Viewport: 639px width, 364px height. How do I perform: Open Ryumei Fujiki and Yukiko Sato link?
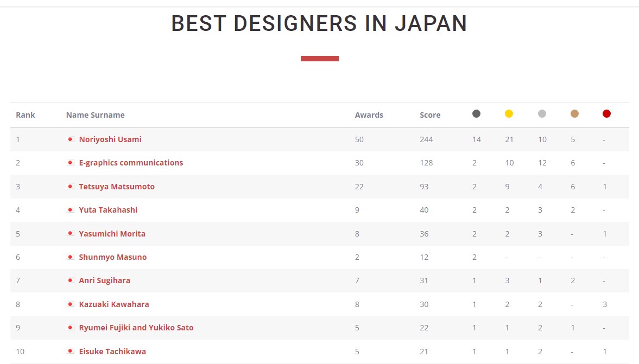click(x=136, y=328)
